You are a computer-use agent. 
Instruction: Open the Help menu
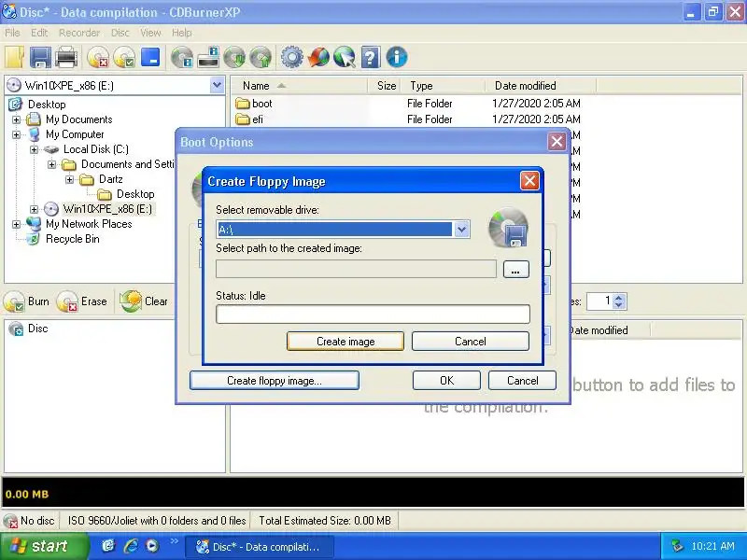click(x=182, y=33)
